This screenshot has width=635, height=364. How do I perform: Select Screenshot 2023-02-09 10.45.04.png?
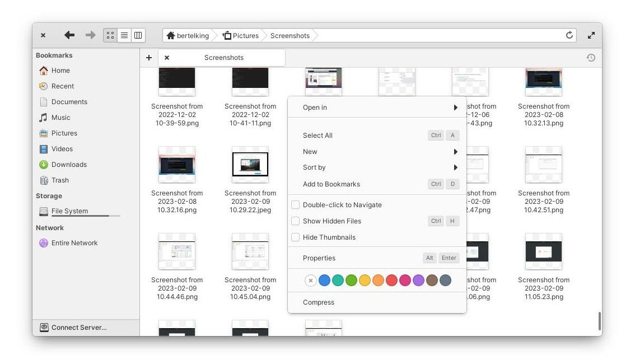250,267
